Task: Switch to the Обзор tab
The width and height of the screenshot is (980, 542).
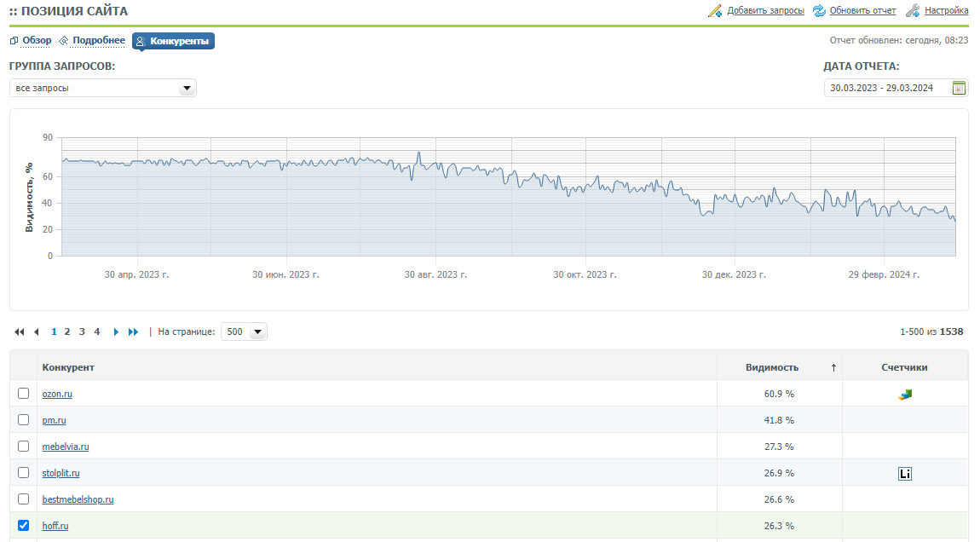Action: pos(37,41)
